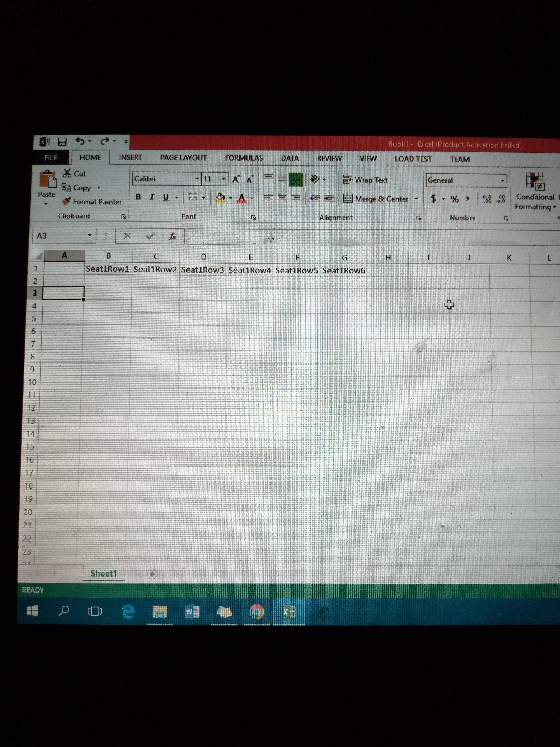Toggle Wrap Text for the cell

coord(365,180)
